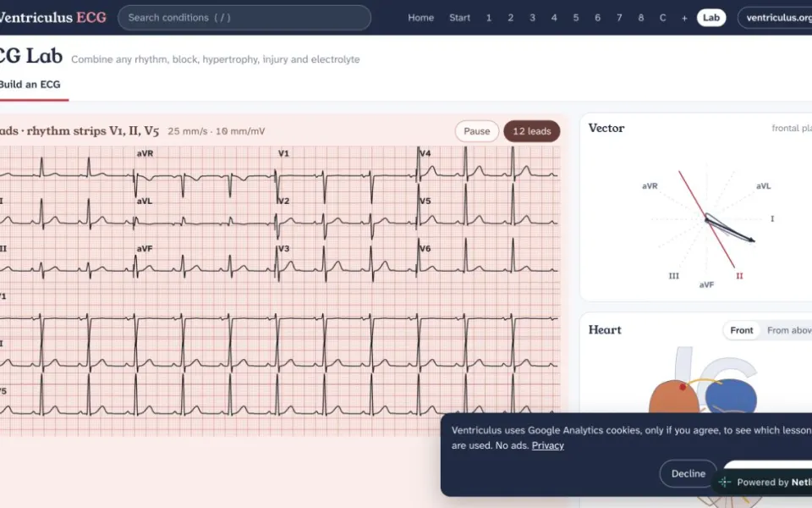This screenshot has height=508, width=812.
Task: Switch to the Build an ECG tab
Action: point(30,85)
